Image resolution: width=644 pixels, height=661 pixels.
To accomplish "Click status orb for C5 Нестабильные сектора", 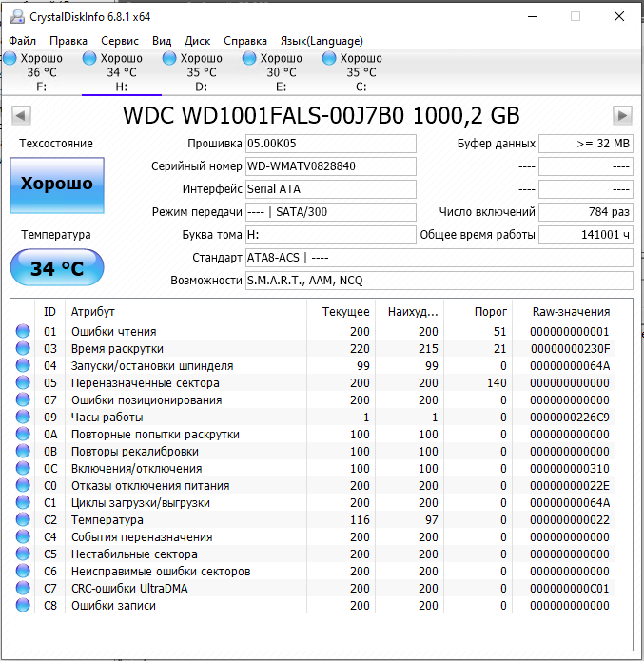I will point(23,554).
